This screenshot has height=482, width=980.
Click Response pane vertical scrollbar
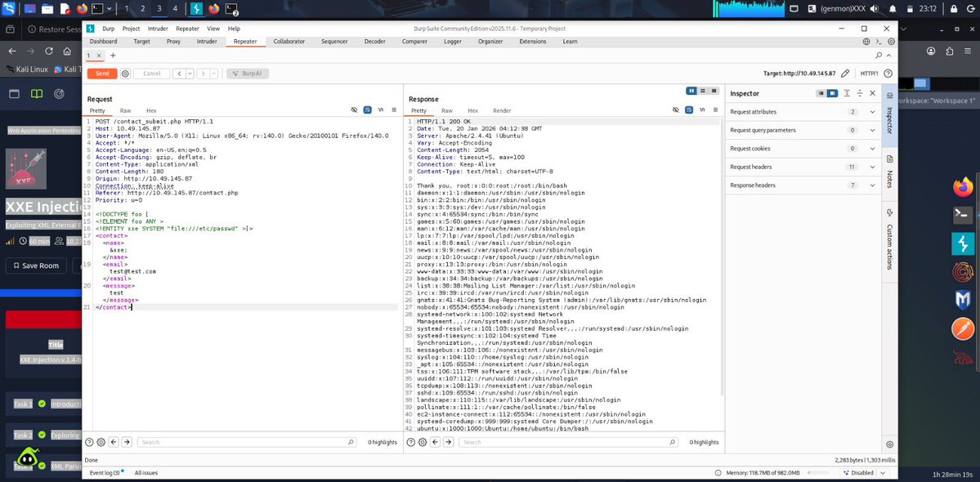point(722,256)
